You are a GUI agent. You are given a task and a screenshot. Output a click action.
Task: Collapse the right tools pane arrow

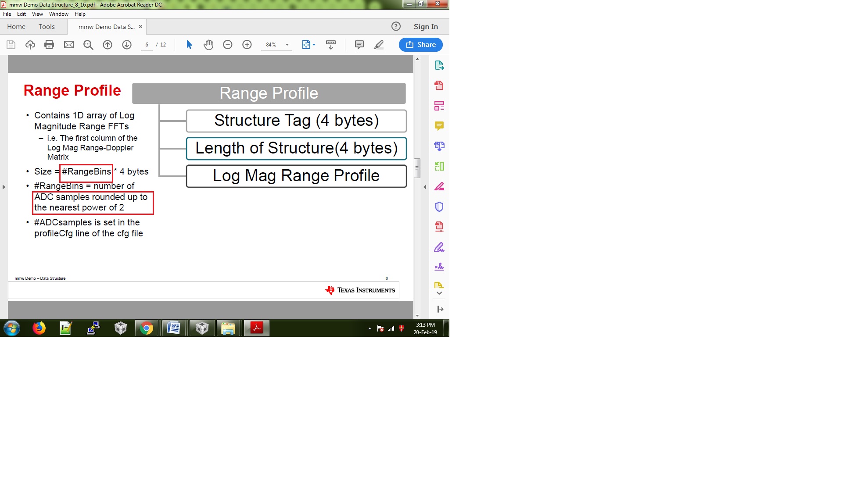tap(425, 187)
